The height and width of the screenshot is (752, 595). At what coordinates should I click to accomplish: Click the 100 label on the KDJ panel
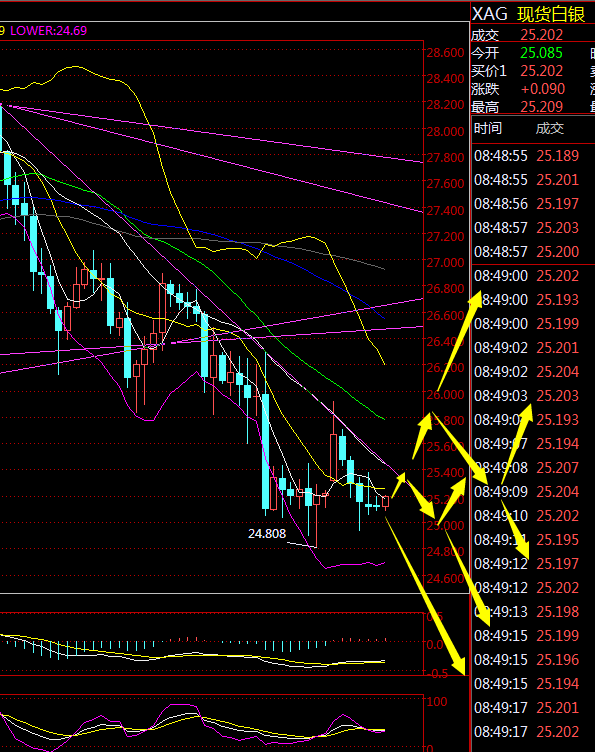coord(437,702)
